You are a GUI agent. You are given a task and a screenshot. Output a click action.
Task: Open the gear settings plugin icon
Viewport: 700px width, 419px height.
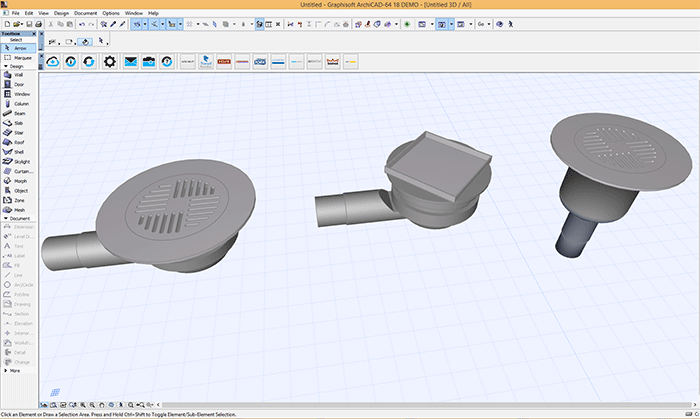pos(109,62)
